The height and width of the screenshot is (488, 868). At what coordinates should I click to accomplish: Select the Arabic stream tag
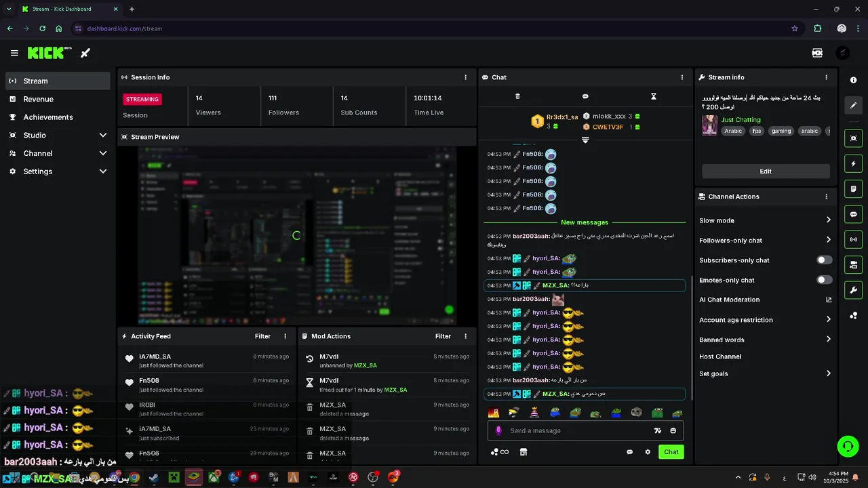click(x=732, y=131)
